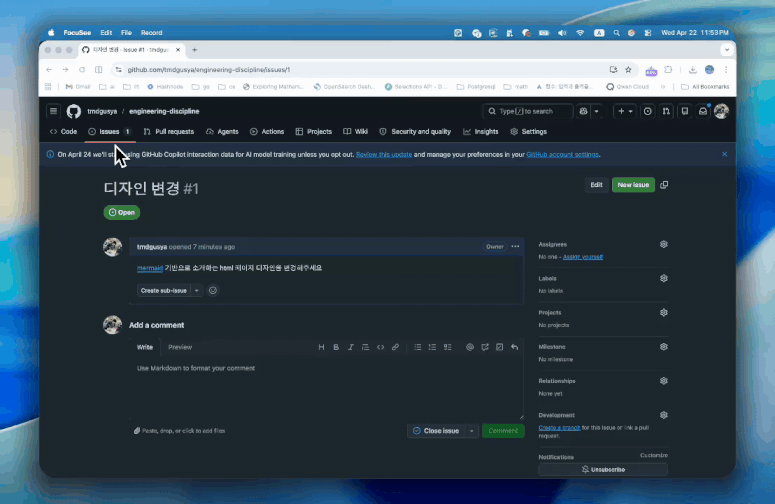Copy the issue link icon beside New issue
Screen dimensions: 775x504
pyautogui.click(x=664, y=185)
